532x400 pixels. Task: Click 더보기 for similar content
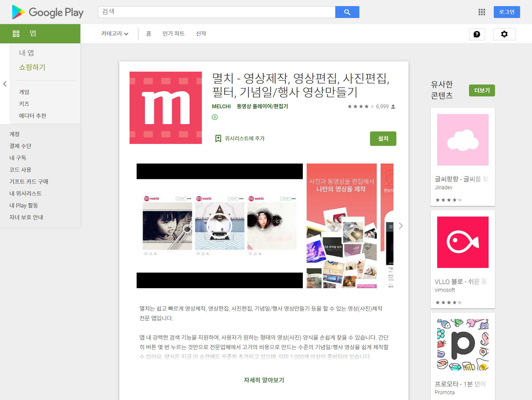(x=482, y=90)
